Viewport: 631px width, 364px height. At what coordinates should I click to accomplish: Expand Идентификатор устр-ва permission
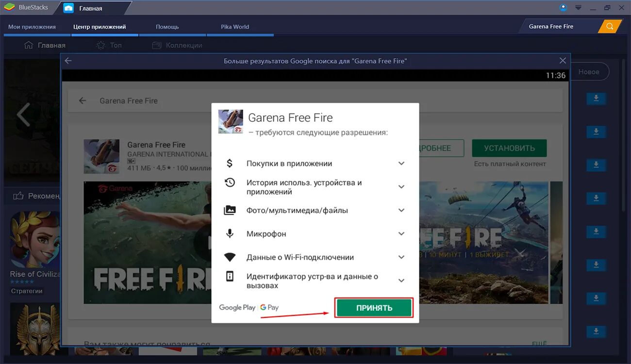[401, 281]
